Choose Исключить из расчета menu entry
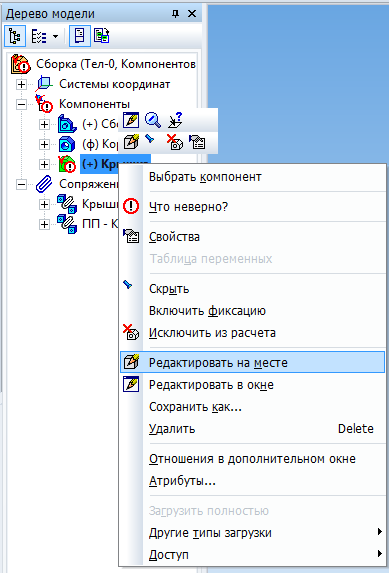The height and width of the screenshot is (573, 389). tap(253, 333)
